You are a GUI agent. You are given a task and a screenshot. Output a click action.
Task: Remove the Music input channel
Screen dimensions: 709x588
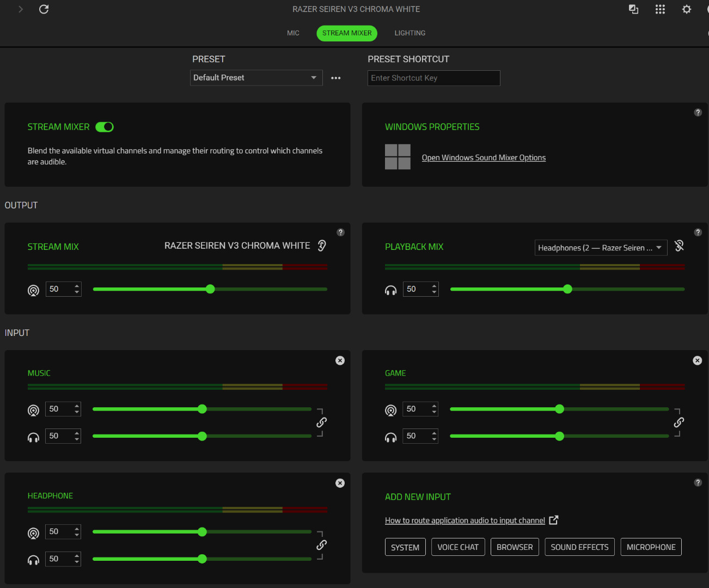pyautogui.click(x=340, y=360)
